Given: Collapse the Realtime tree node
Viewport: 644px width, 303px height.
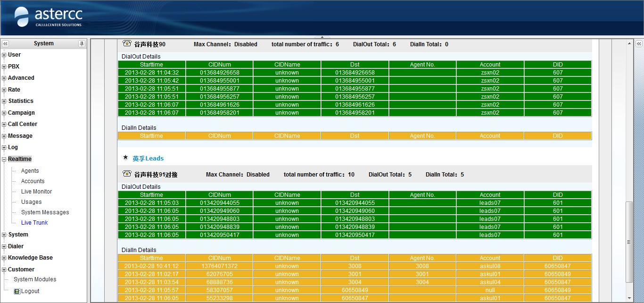Looking at the screenshot, I should pos(4,160).
